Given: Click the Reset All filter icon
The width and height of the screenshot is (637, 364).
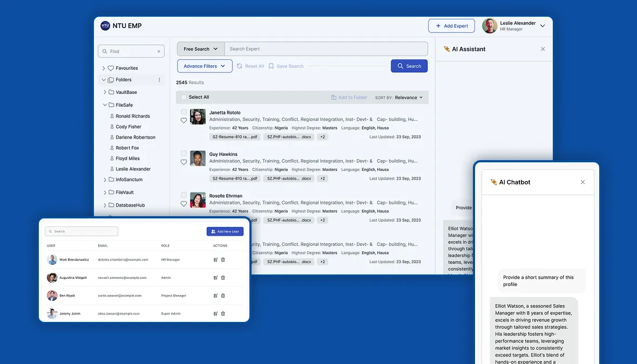Looking at the screenshot, I should click(x=240, y=66).
